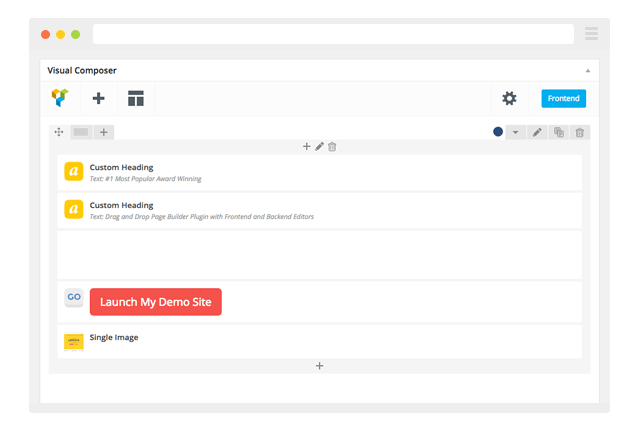Image resolution: width=640 pixels, height=430 pixels.
Task: Delete the row with the trash icon
Action: [580, 132]
